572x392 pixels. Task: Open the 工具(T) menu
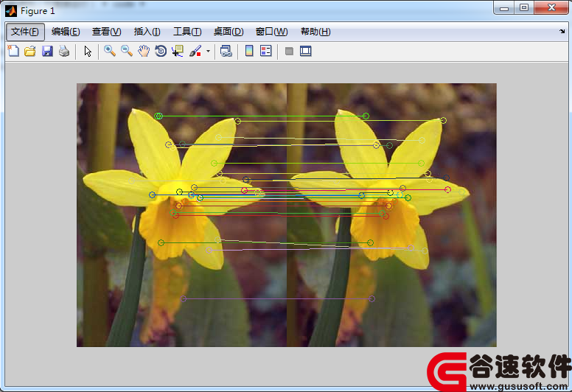pos(187,32)
